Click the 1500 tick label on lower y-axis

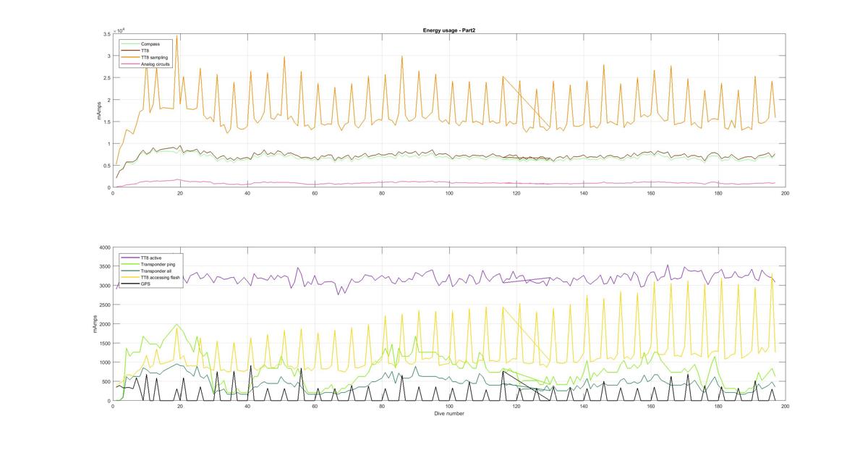pos(104,343)
